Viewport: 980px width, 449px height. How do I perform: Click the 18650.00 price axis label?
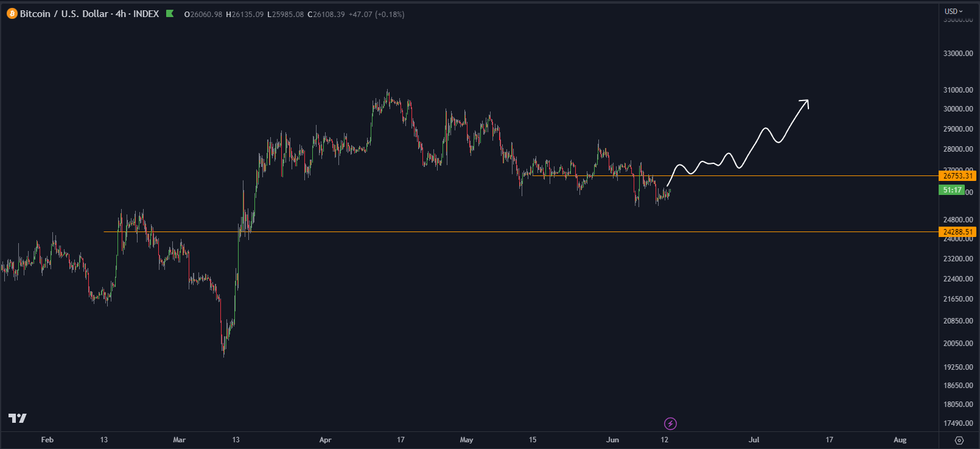[958, 386]
